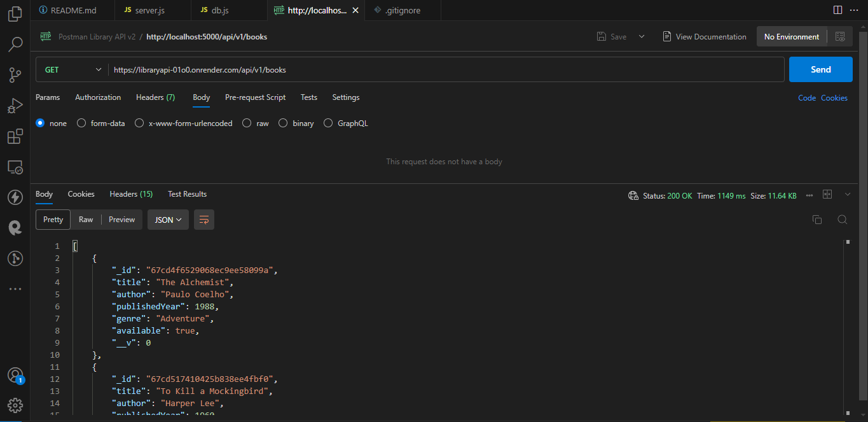Open the Remote Explorer view

point(15,167)
